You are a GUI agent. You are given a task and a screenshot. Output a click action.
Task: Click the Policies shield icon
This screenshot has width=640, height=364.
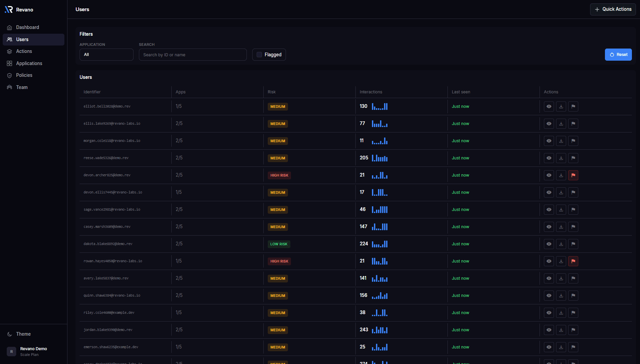coord(9,75)
